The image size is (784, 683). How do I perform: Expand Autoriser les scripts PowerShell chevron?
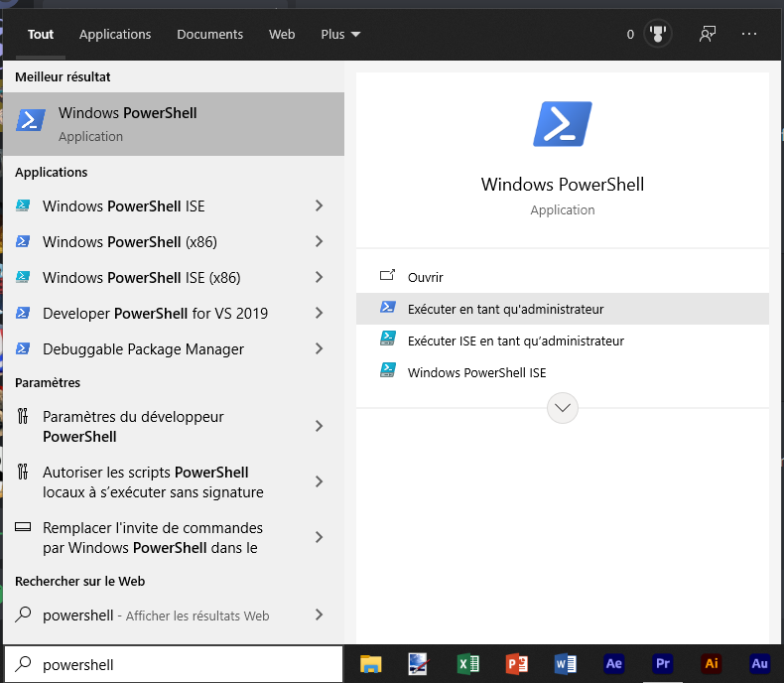[x=319, y=482]
